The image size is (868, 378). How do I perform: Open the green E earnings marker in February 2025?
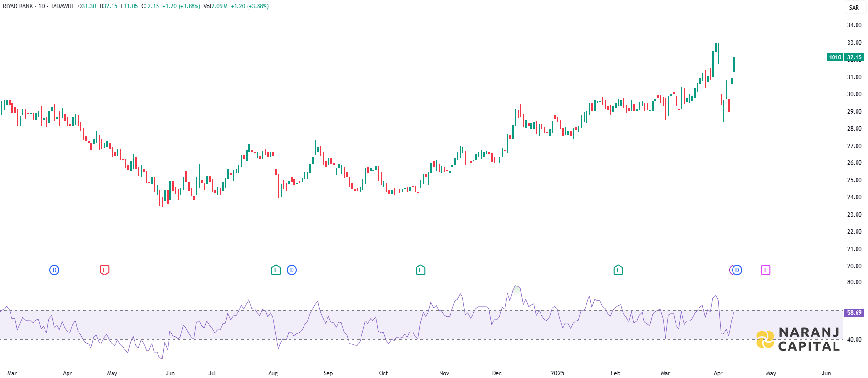tap(618, 270)
